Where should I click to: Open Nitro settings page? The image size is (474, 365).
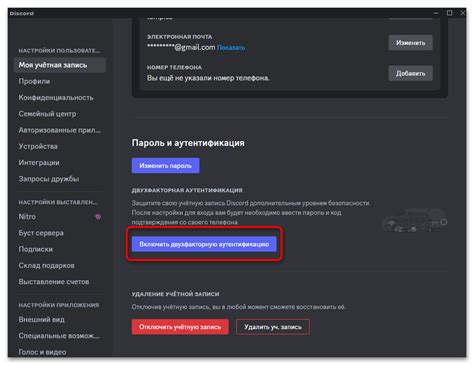coord(27,217)
